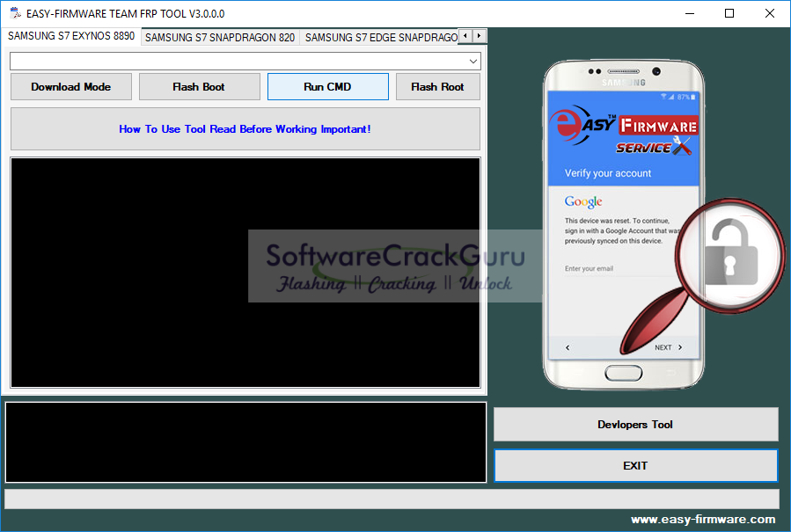Switch to SAMSUNG S7 EXYNOS 8890 tab
Viewport: 791px width, 532px height.
(x=71, y=36)
